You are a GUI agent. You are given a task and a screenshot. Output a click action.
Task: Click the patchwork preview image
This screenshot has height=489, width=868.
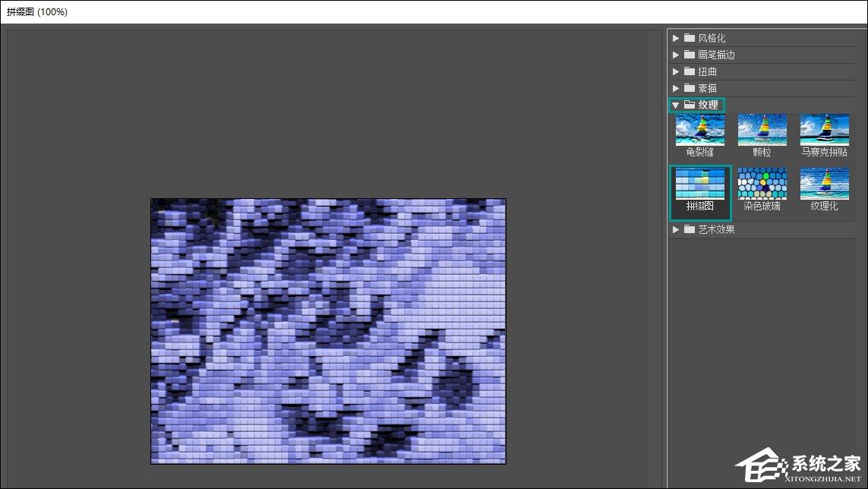pos(328,331)
